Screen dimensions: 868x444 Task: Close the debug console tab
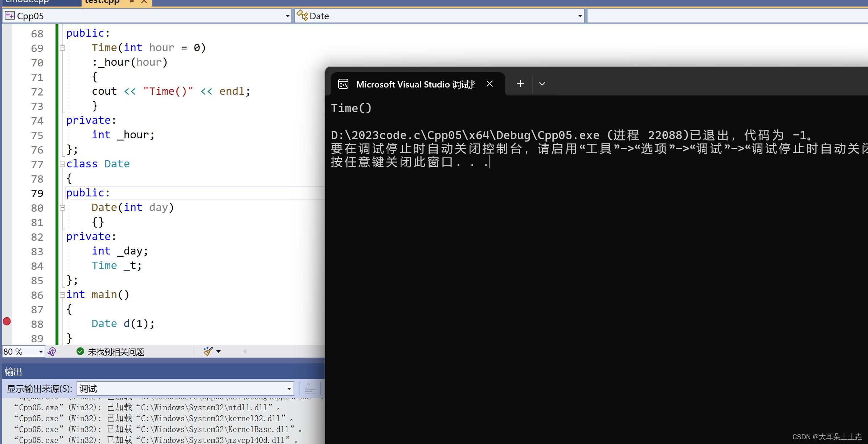490,84
